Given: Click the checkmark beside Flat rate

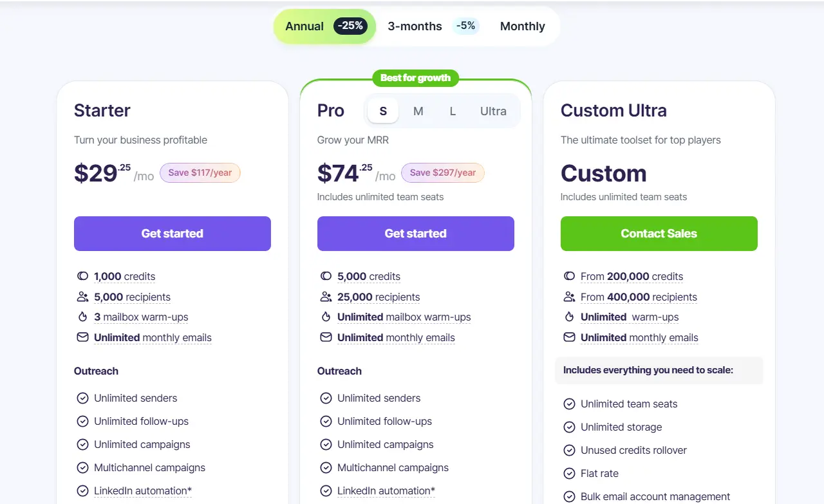Looking at the screenshot, I should [x=570, y=473].
